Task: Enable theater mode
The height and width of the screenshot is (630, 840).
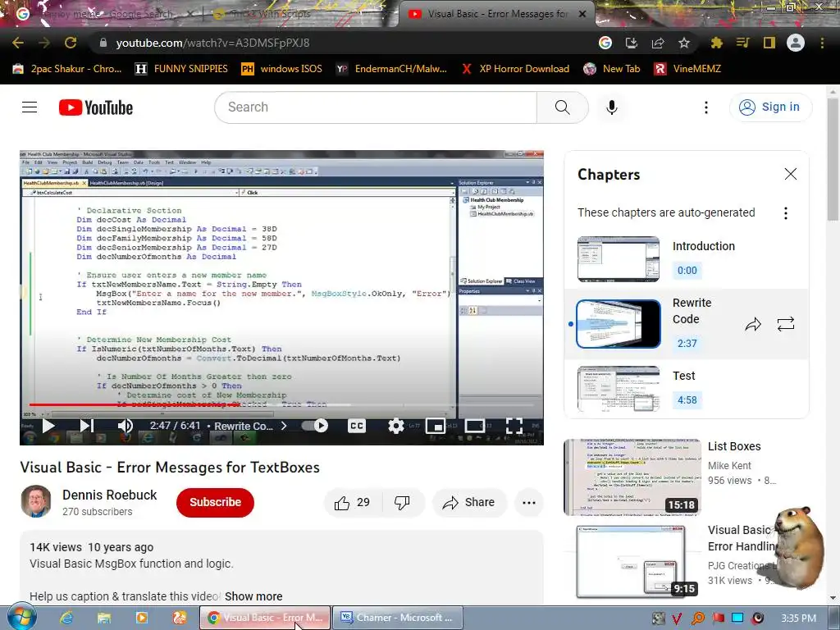Action: coord(474,426)
